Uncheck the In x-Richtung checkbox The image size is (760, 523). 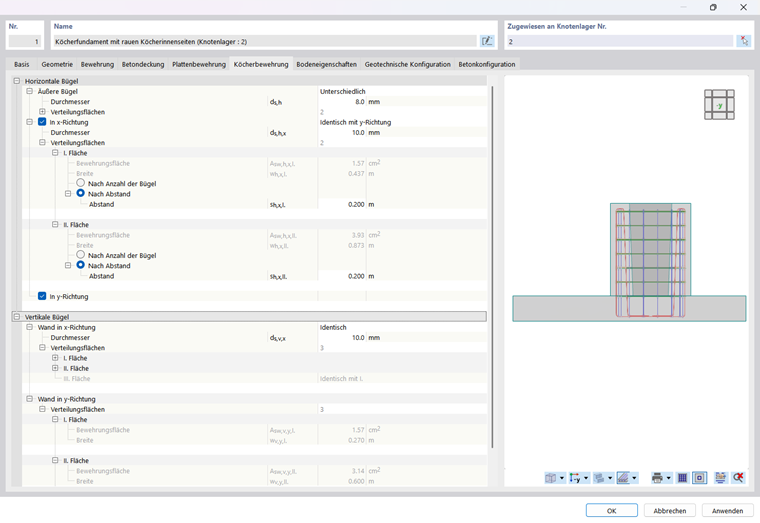click(x=42, y=122)
